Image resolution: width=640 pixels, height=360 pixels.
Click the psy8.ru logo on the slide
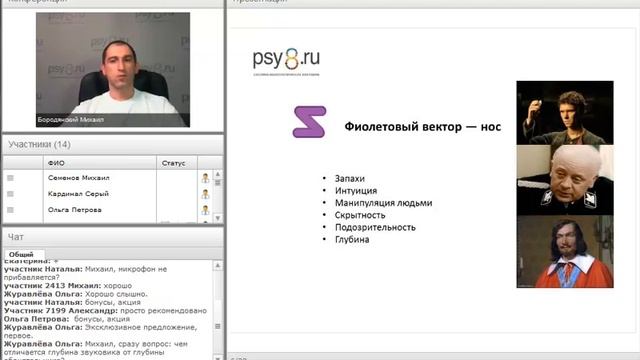click(286, 61)
